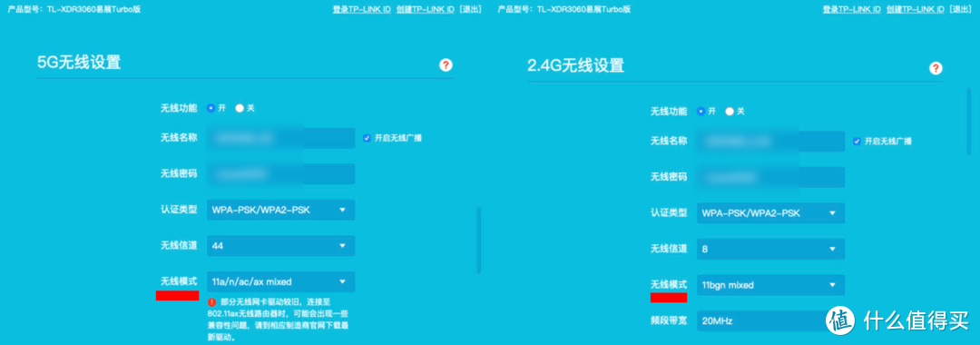This screenshot has height=345, width=980.
Task: Click 5G panel product model text
Action: click(74, 10)
